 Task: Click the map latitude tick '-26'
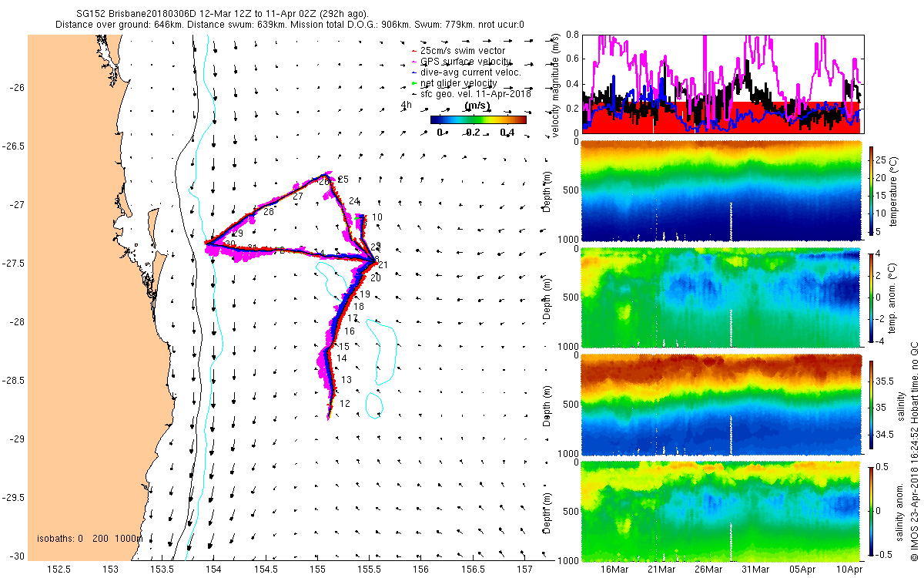click(x=18, y=88)
